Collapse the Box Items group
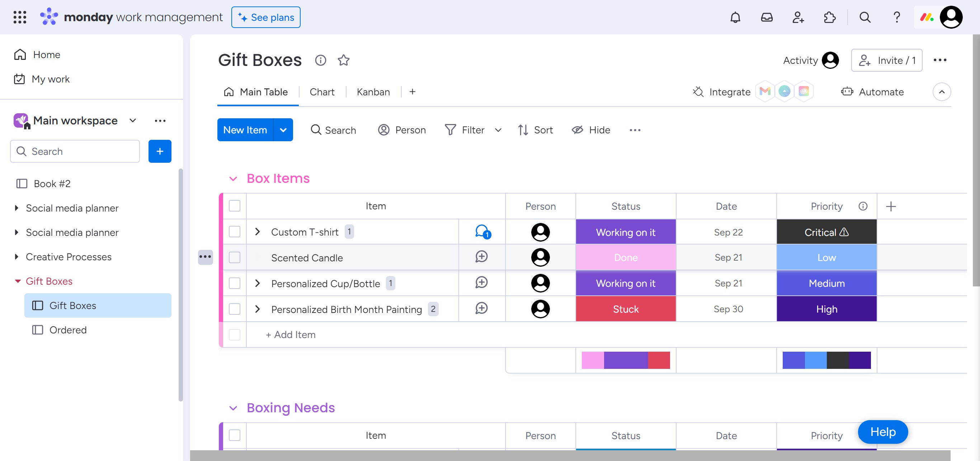 [233, 179]
